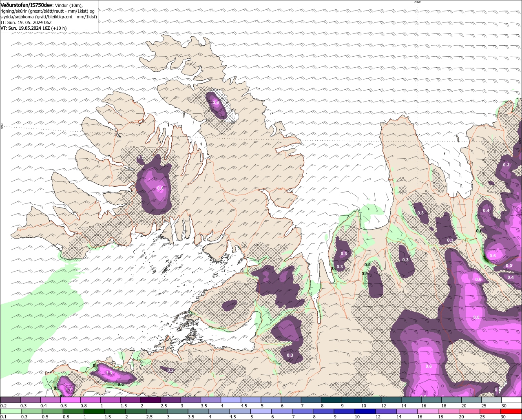
Task: Pick the light lavender 4 swatch, upper legend row
Action: point(231,400)
